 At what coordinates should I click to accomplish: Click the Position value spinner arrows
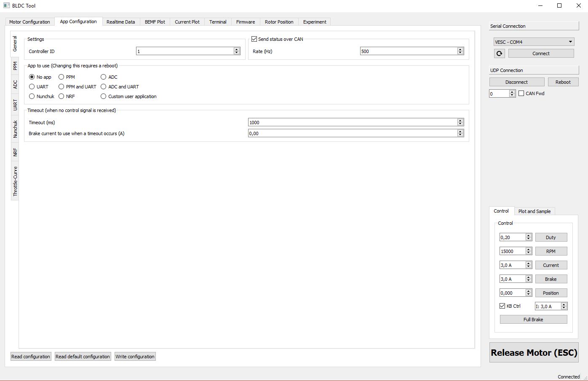point(529,293)
